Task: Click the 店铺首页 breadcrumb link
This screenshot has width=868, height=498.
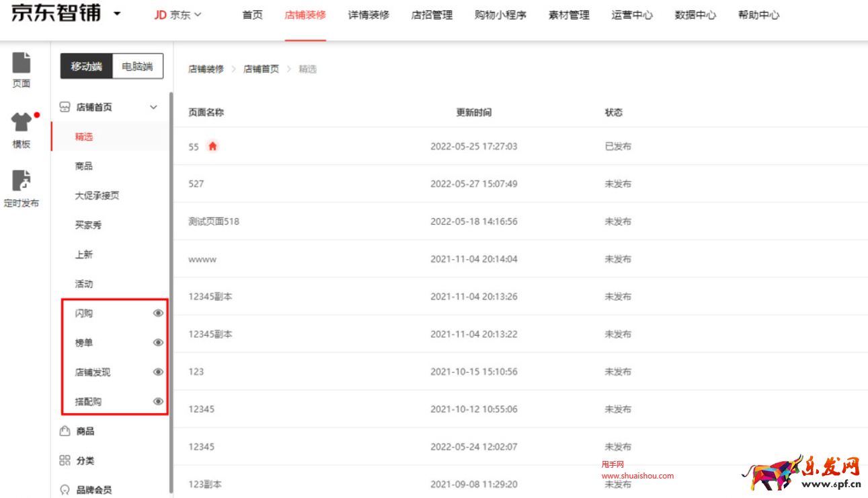Action: click(x=261, y=69)
